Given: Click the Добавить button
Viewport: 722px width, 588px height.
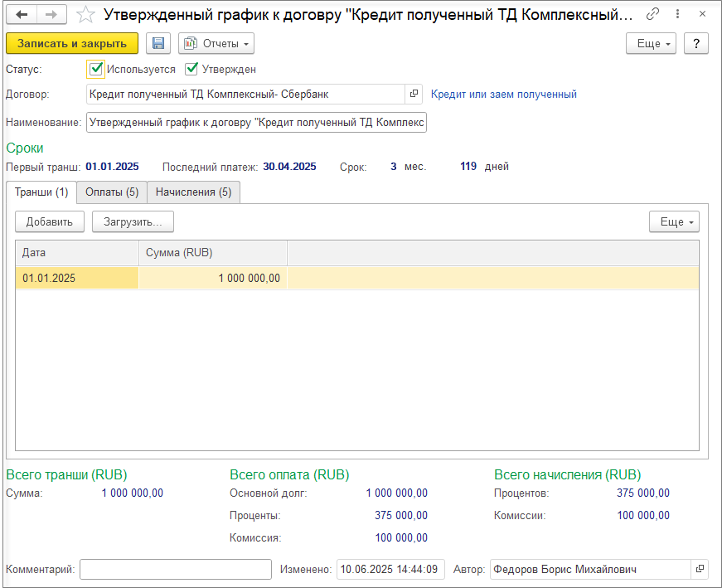Looking at the screenshot, I should [x=50, y=221].
